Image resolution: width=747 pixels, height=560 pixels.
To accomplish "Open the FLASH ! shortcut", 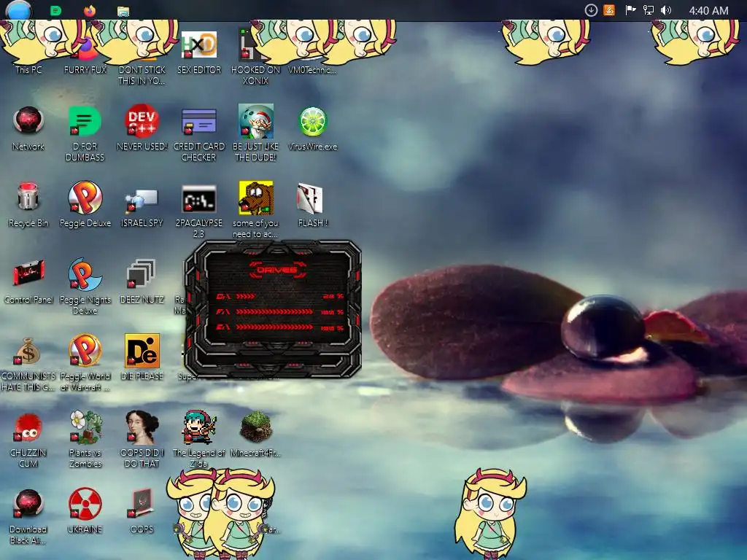I will pyautogui.click(x=312, y=205).
